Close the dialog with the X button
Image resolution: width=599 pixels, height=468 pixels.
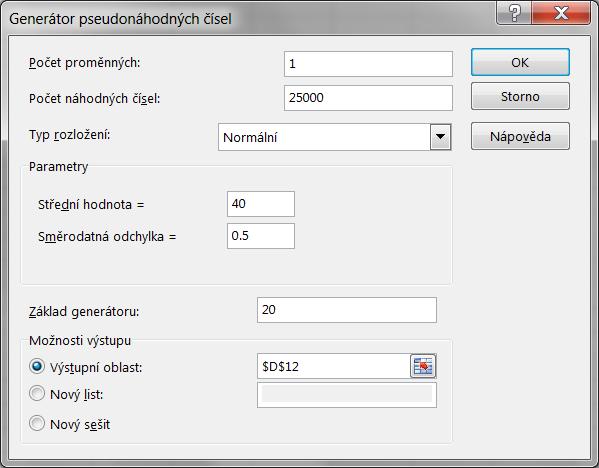click(x=561, y=14)
